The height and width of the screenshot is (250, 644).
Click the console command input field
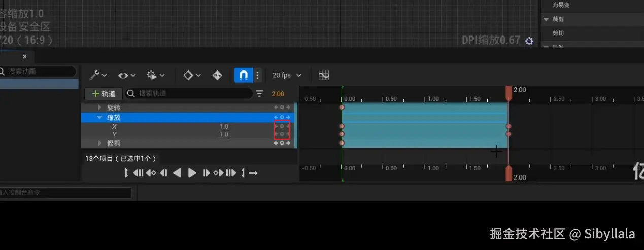[x=65, y=193]
